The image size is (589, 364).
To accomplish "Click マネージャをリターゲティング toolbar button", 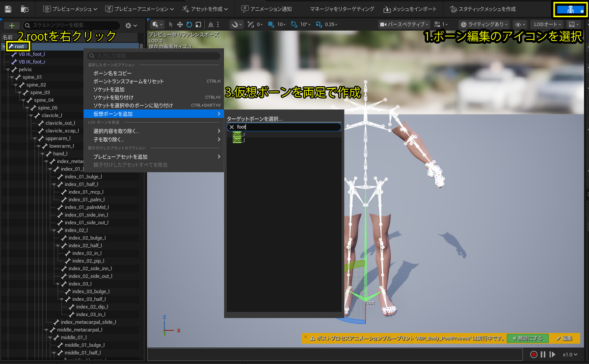I will coord(342,9).
